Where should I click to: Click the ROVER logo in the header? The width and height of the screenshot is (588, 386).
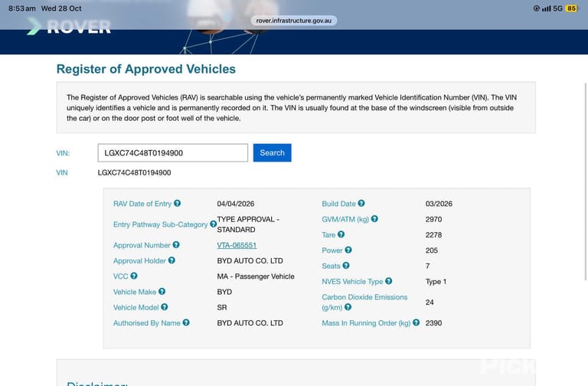[x=69, y=26]
